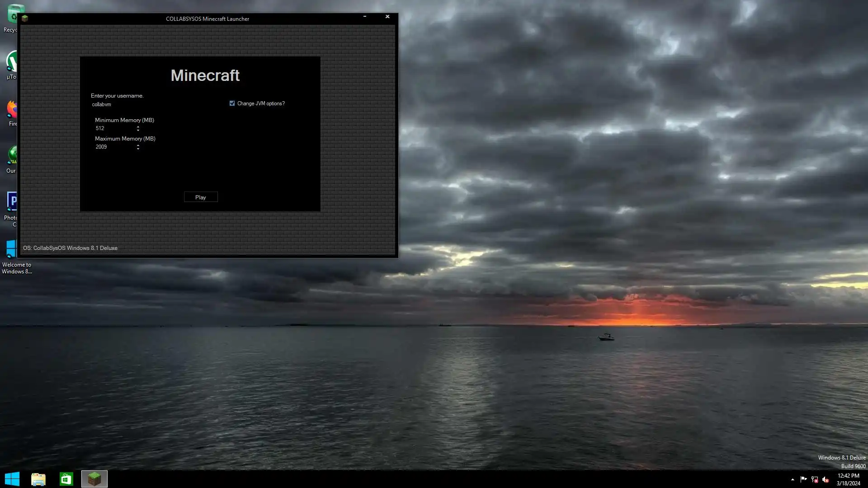Click the muted volume speaker tray icon
Screen dimensions: 868x488
coord(826,479)
